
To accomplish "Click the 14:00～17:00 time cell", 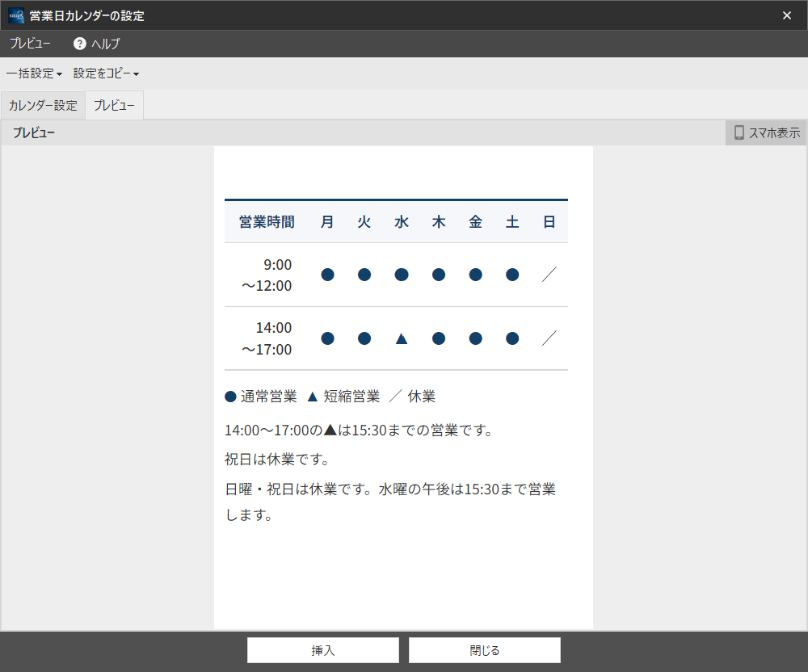I will [x=267, y=338].
